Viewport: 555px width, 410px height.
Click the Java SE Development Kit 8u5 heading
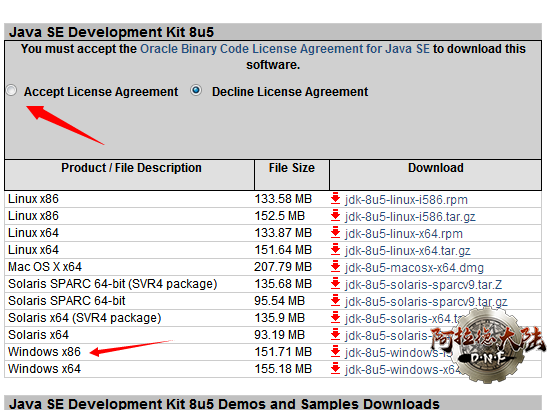click(x=111, y=32)
